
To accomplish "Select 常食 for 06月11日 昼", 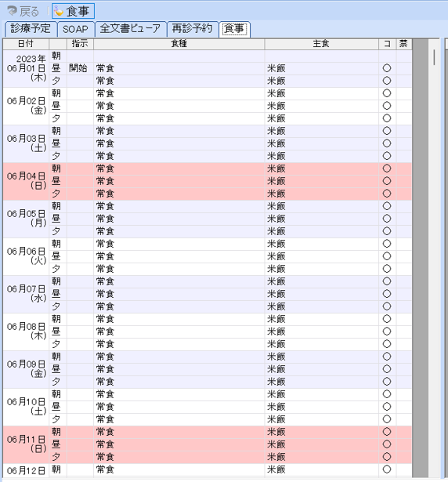I will (x=179, y=444).
